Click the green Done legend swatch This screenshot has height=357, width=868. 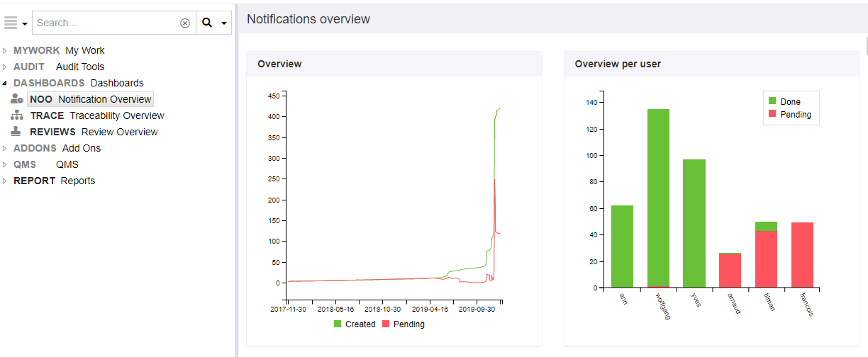(772, 101)
